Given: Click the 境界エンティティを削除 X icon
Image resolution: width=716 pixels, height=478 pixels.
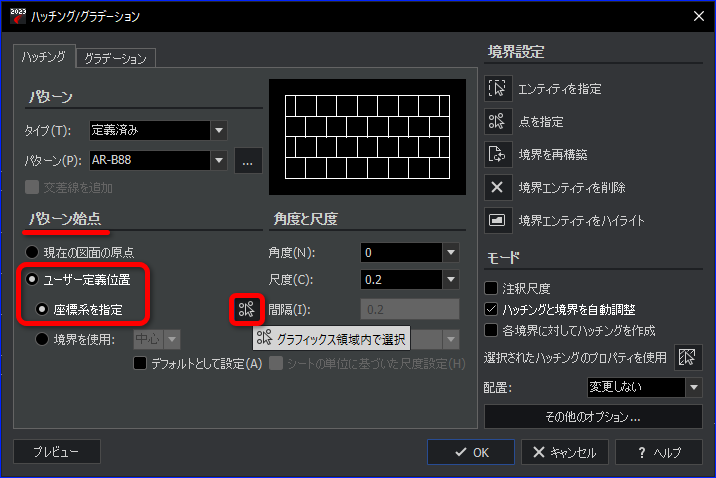Looking at the screenshot, I should coord(498,187).
